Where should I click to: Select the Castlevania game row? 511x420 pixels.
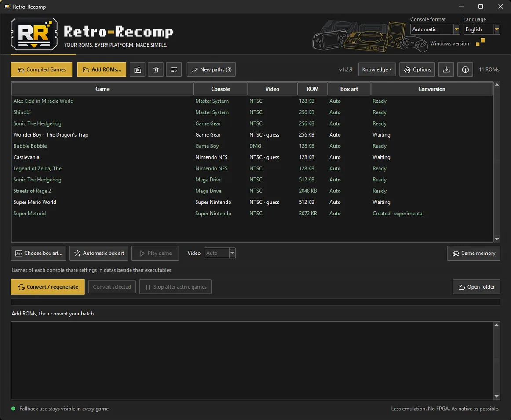[252, 157]
